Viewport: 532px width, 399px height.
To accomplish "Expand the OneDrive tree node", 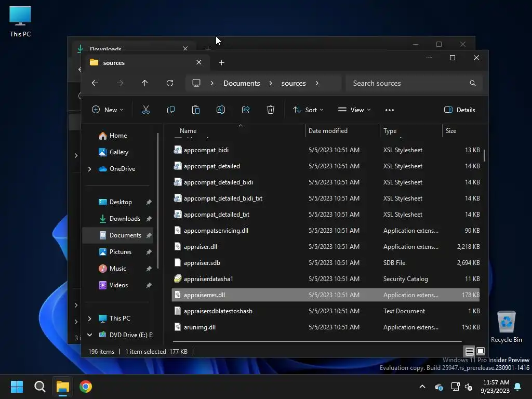I will 89,169.
